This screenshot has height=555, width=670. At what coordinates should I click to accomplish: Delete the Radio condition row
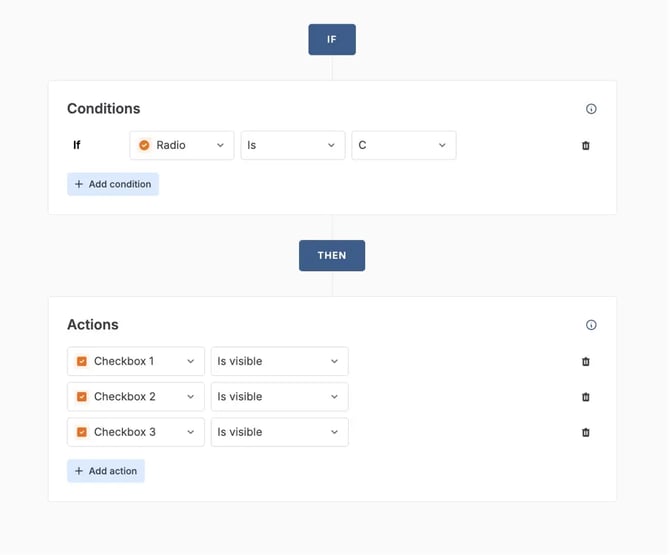coord(586,146)
